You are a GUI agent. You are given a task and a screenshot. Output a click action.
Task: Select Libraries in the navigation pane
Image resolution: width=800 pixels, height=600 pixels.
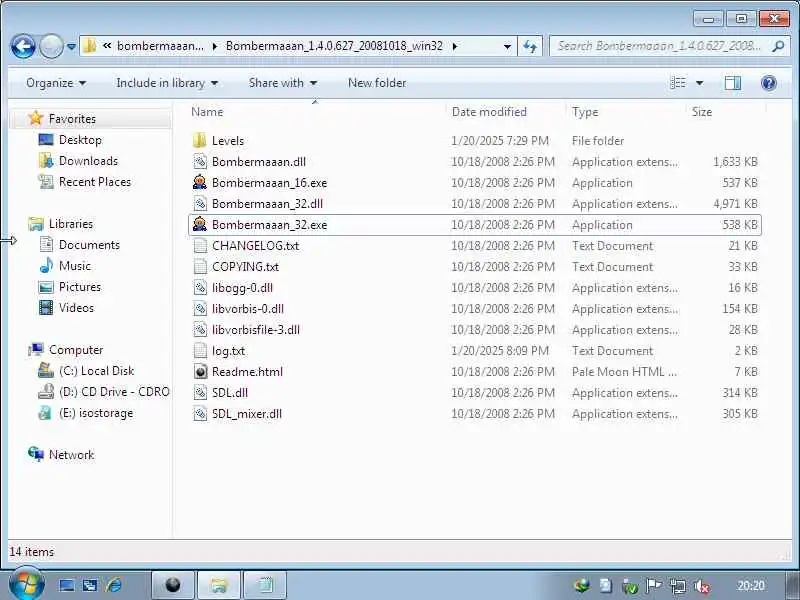(x=71, y=223)
